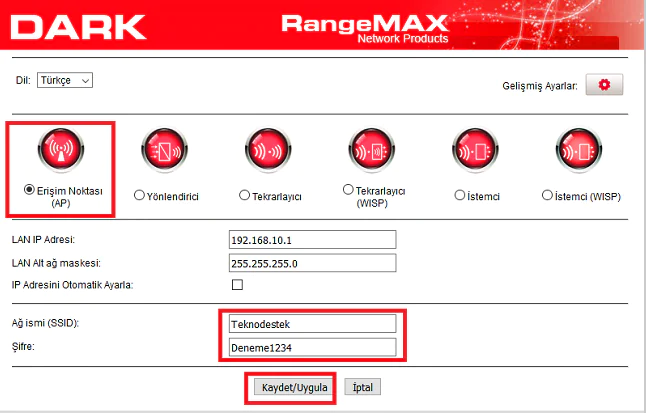Click the İstemci client mode icon
646x413 pixels.
pos(475,150)
